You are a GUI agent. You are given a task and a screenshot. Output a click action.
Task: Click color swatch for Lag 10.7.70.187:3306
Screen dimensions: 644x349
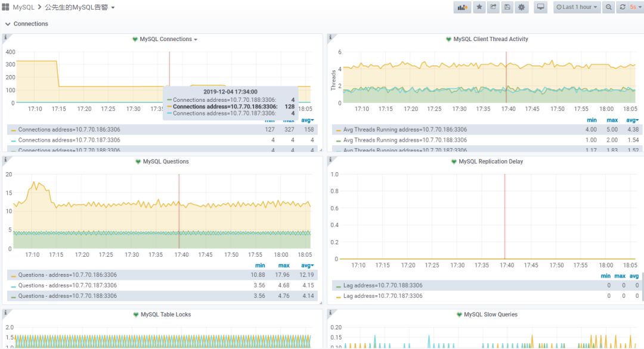pos(339,297)
